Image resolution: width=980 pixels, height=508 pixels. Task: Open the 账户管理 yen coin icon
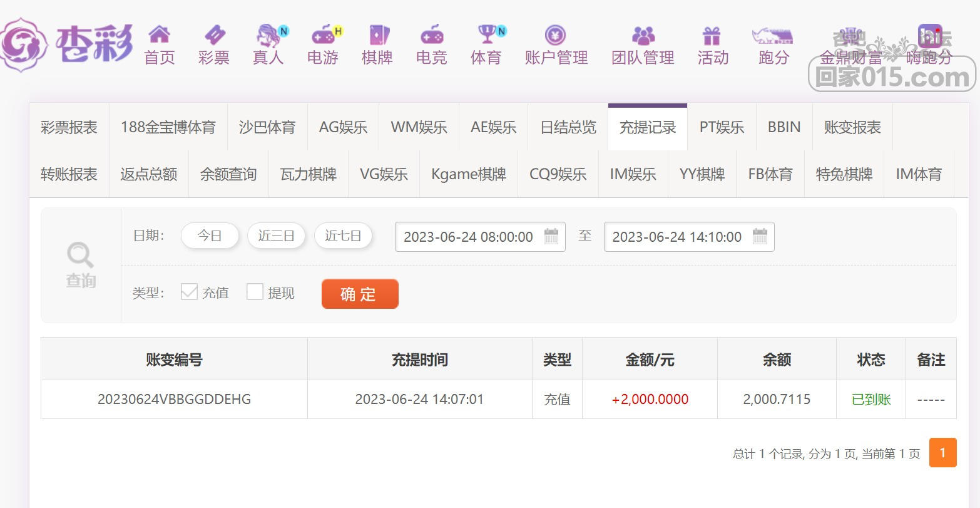(x=555, y=35)
